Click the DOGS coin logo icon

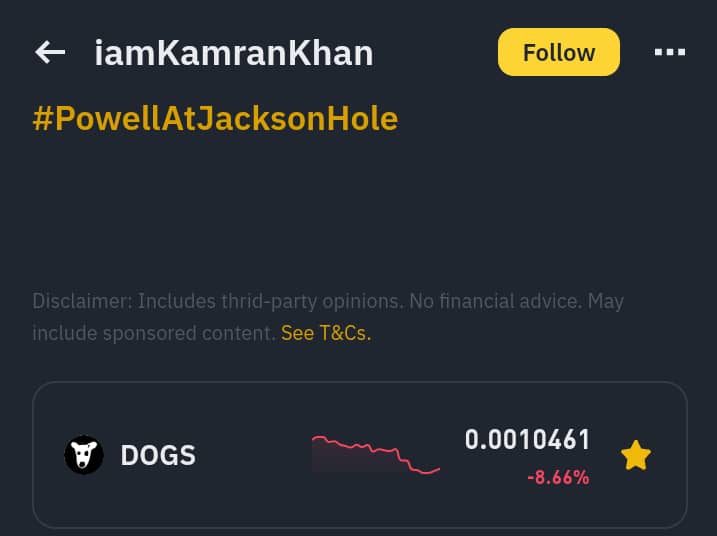click(x=84, y=455)
